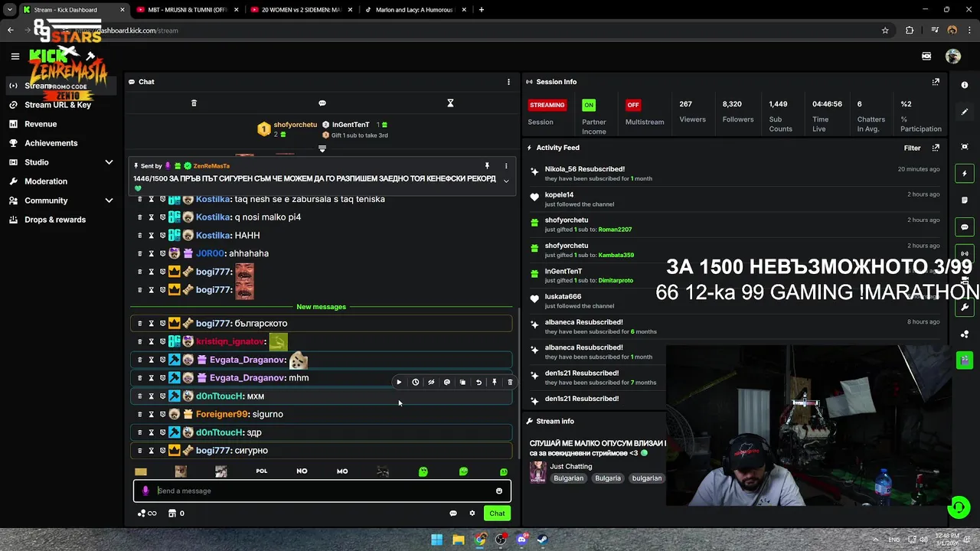Pop out the Activity Feed panel
Viewport: 980px width, 551px height.
click(936, 148)
